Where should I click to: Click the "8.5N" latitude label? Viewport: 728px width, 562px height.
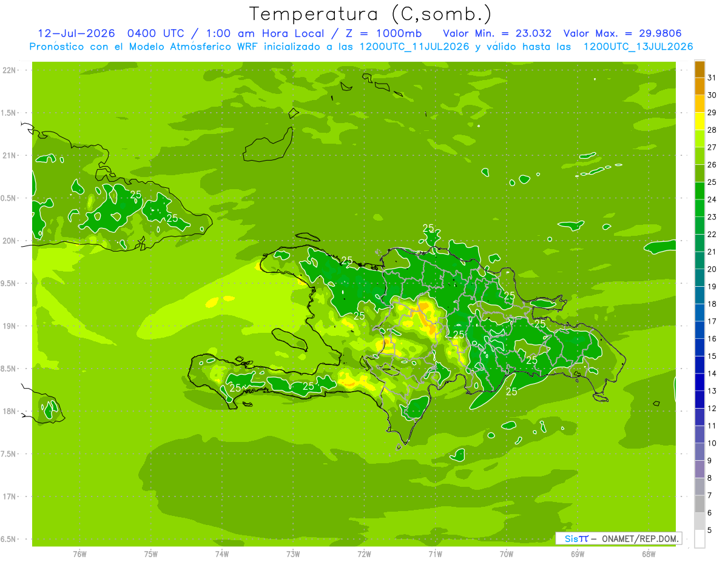click(x=9, y=369)
